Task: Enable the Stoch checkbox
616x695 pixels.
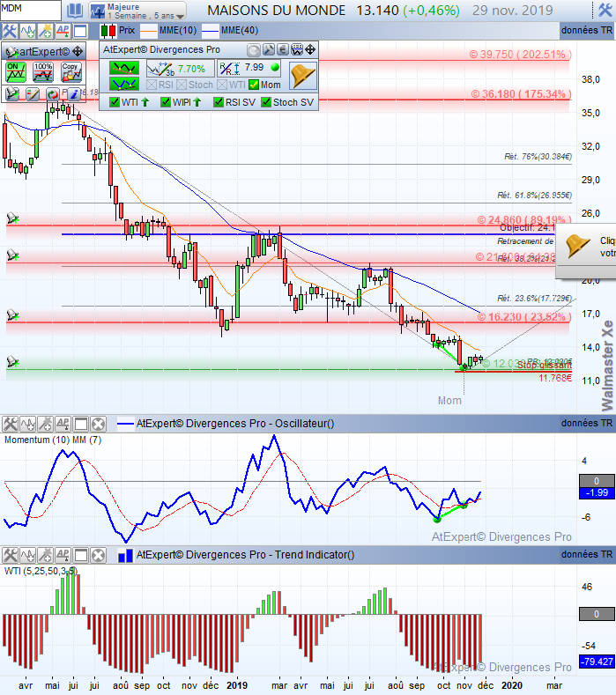Action: (x=182, y=85)
